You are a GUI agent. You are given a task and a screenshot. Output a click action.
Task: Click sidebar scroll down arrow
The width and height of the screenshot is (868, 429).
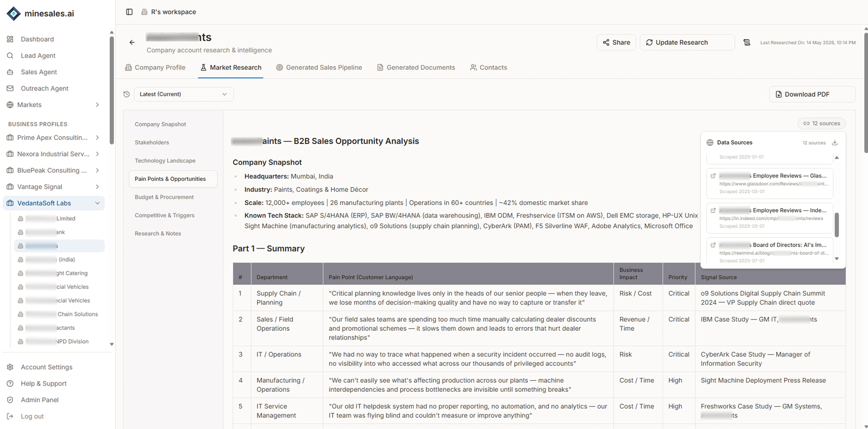click(111, 344)
